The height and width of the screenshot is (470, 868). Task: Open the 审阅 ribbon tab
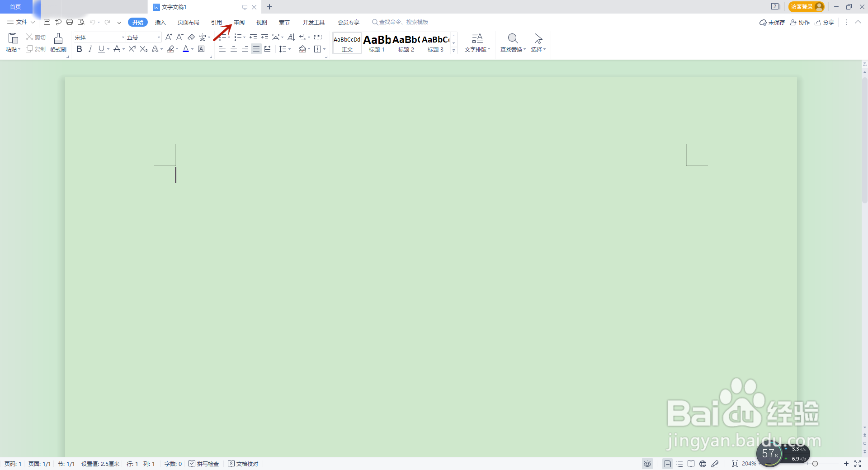pyautogui.click(x=239, y=22)
